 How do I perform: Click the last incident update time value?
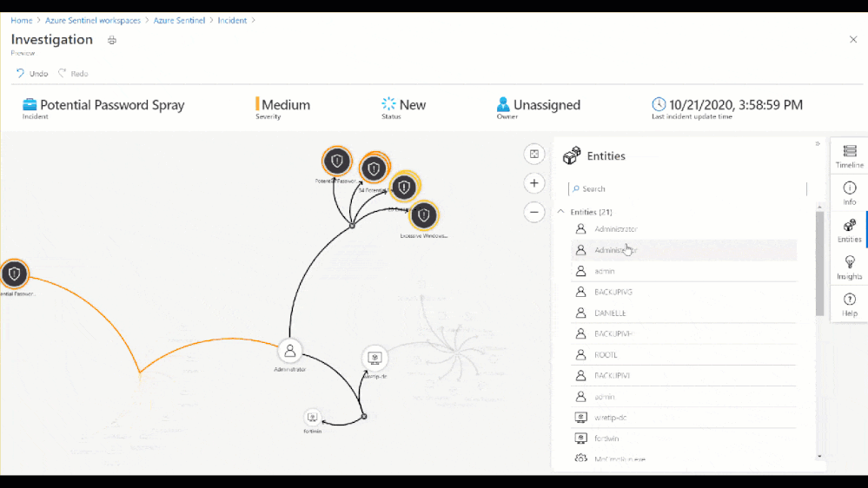pyautogui.click(x=736, y=104)
